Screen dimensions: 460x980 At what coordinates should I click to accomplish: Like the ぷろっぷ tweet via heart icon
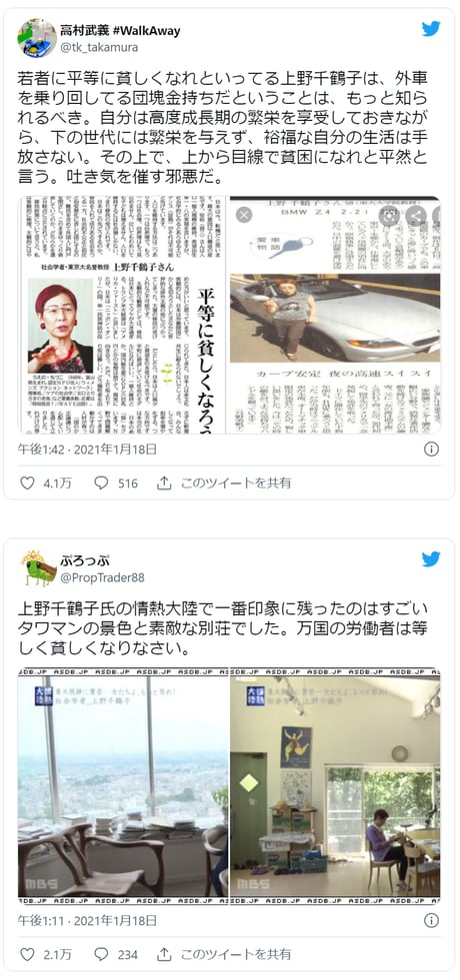click(x=27, y=954)
